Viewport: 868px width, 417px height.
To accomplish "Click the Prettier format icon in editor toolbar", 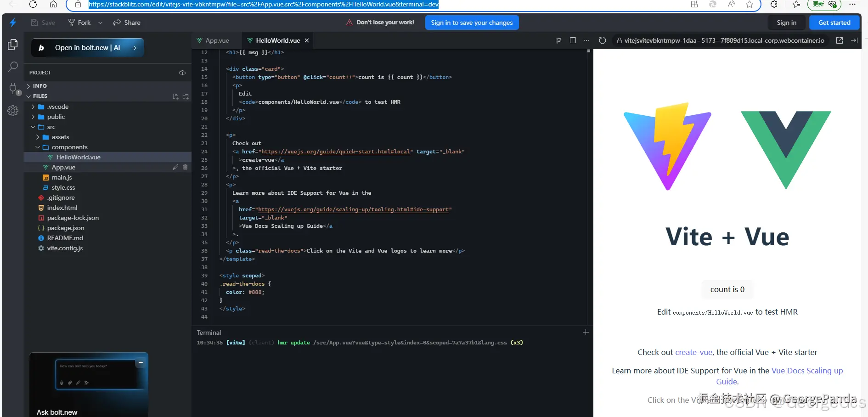I will 558,40.
